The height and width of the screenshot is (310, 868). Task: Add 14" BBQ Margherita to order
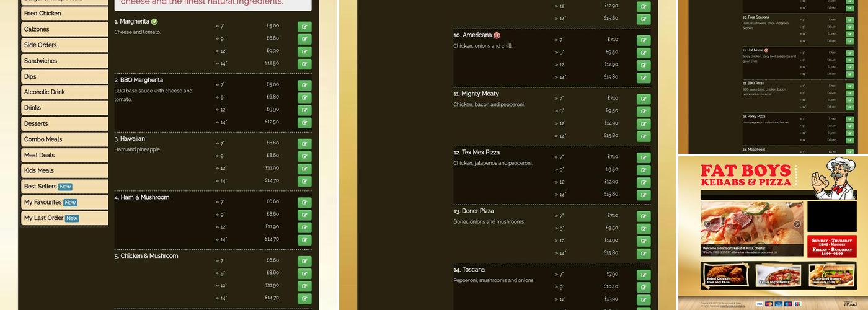[304, 123]
